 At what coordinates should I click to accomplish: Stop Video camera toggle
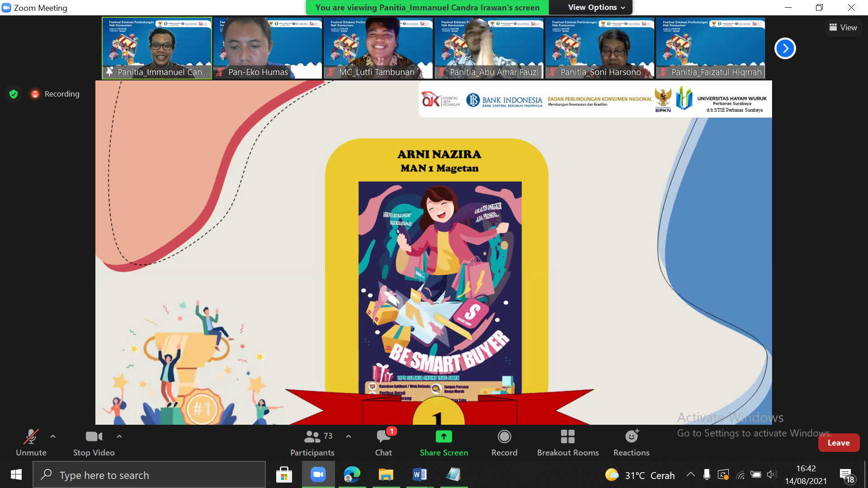(x=94, y=443)
